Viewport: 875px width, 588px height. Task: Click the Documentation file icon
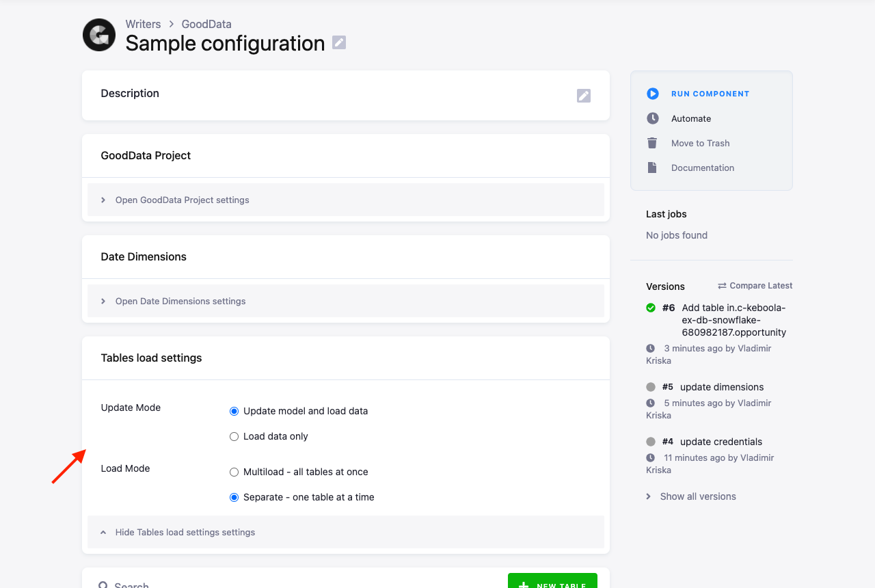652,168
